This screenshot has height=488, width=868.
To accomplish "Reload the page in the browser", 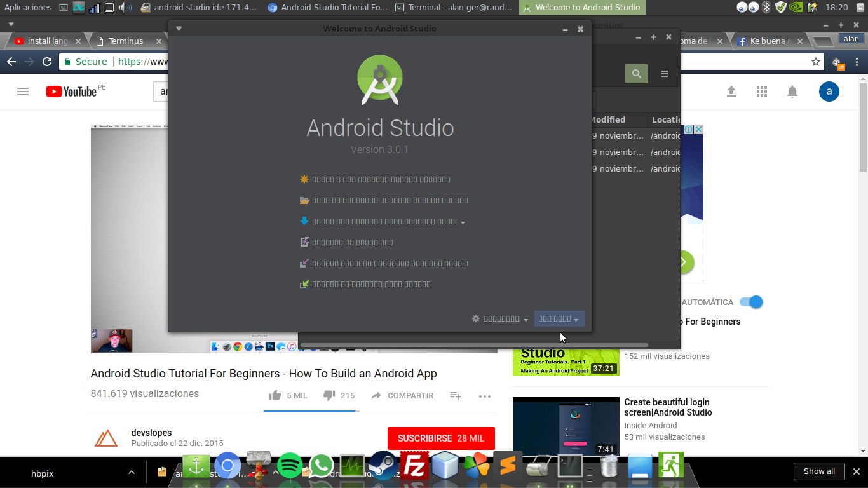I will point(46,62).
